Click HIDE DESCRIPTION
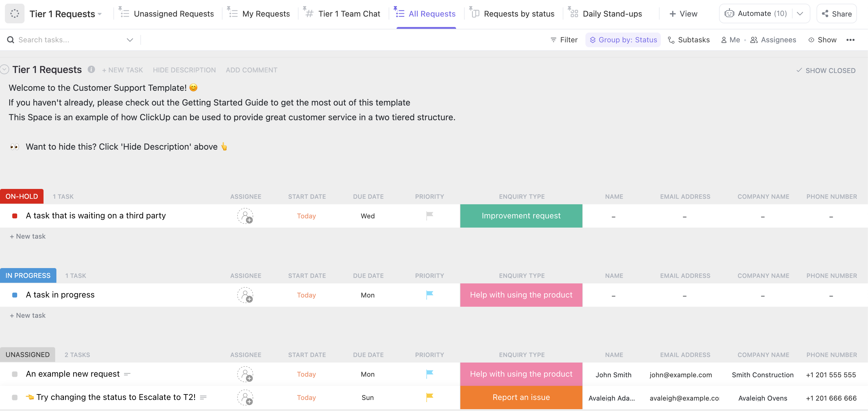This screenshot has height=411, width=868. (184, 70)
